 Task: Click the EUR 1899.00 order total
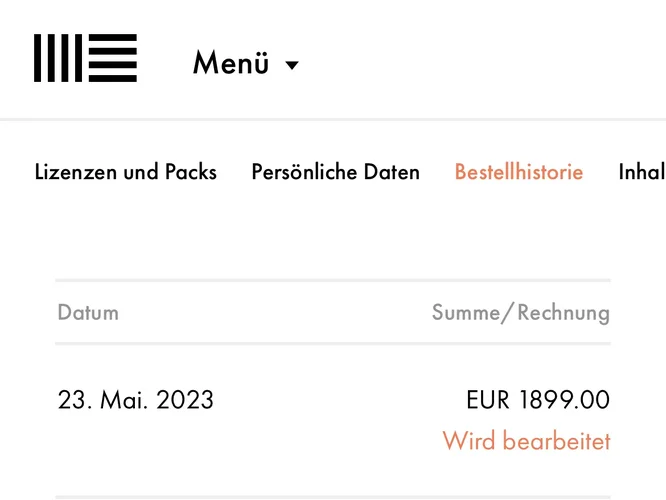537,400
